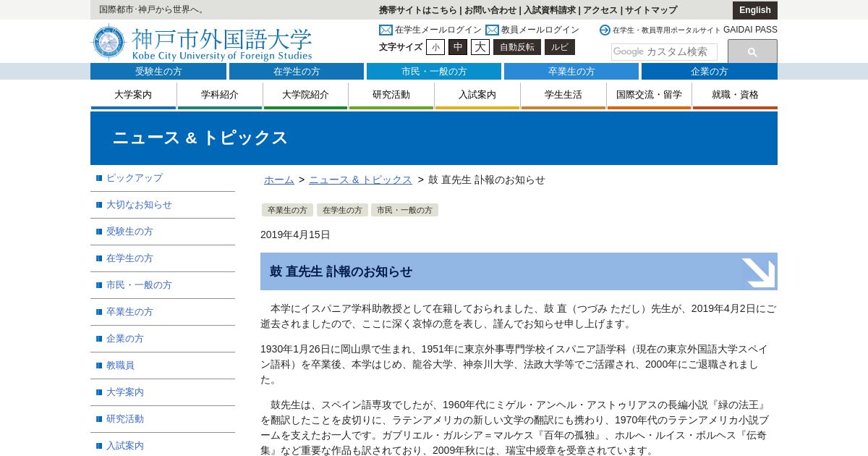
Task: Select 市民・一般の方 in sidebar
Action: (139, 285)
